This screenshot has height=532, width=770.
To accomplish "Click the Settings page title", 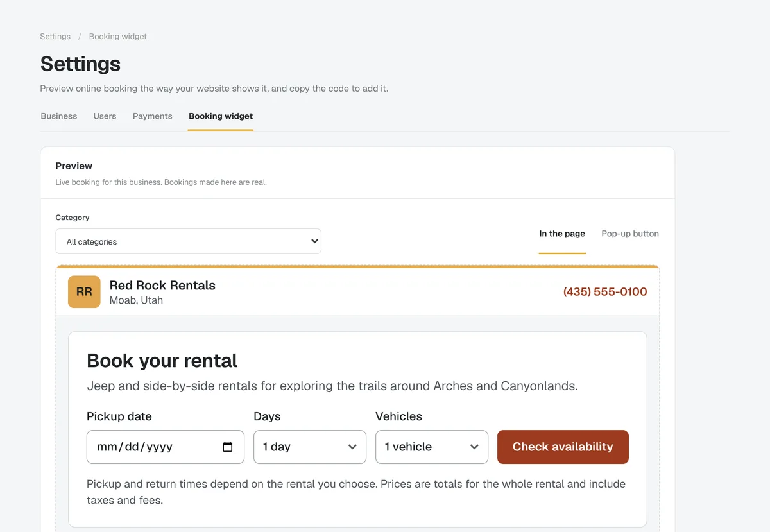I will click(80, 64).
